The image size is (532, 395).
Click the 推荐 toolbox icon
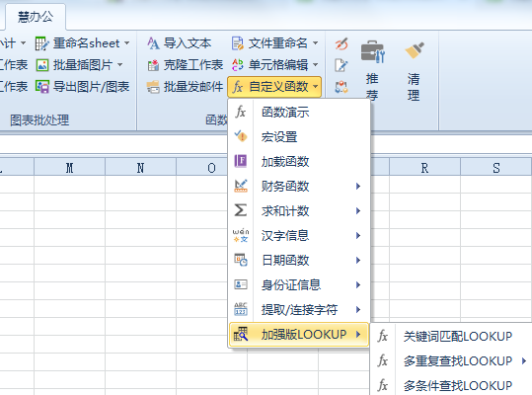[x=372, y=51]
